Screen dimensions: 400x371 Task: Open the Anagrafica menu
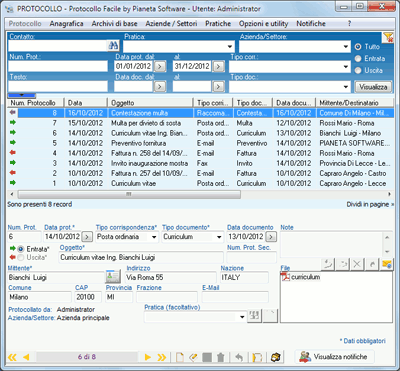[66, 24]
